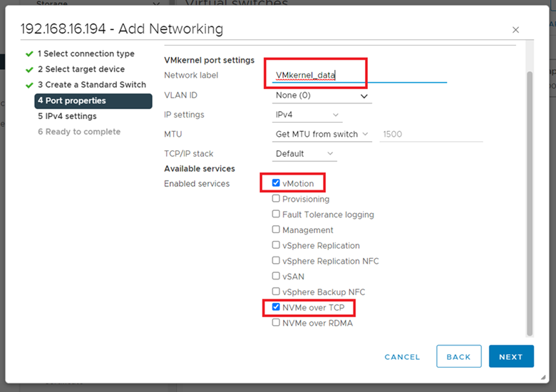The width and height of the screenshot is (556, 392).
Task: Enable the NVMe over RDMA checkbox
Action: point(276,323)
